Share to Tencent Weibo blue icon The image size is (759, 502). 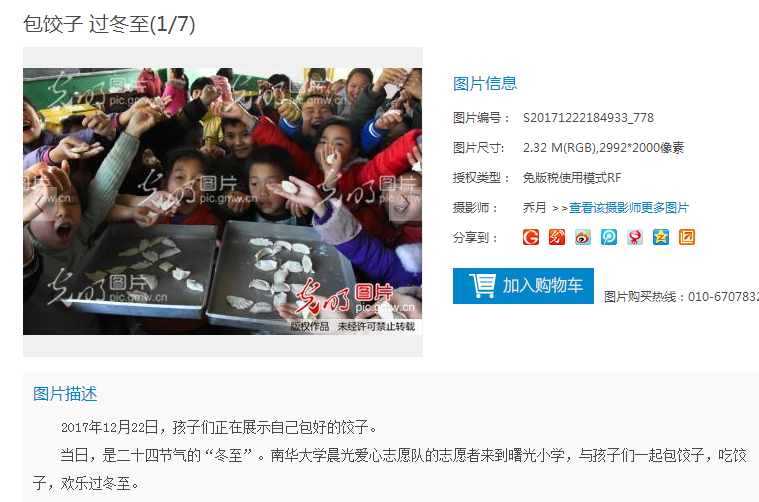click(608, 237)
